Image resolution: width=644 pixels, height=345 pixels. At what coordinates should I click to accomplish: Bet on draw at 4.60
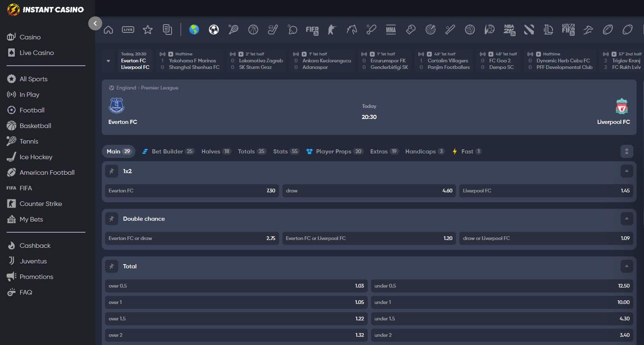point(369,191)
